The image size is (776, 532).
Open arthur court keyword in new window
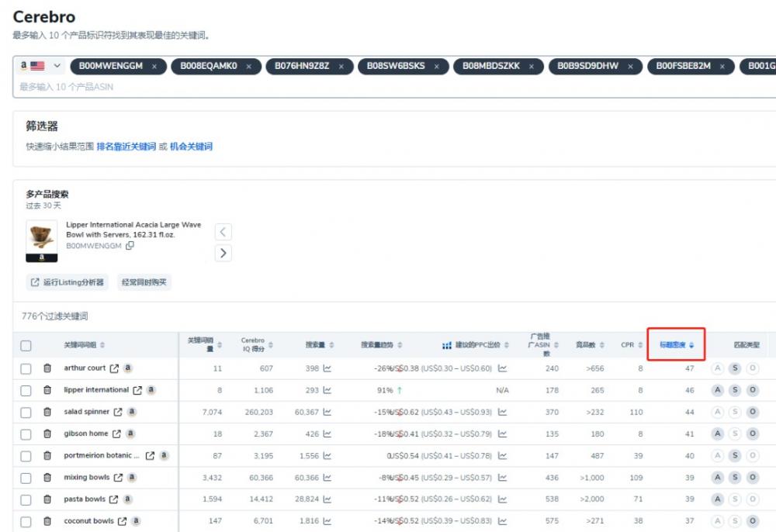tap(114, 368)
